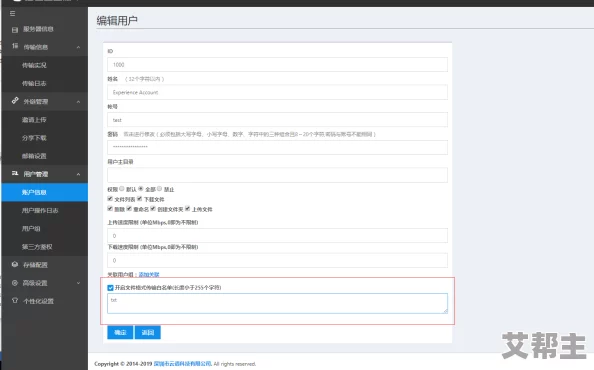Viewport: 594px width, 370px height.
Task: Click the 编辑用户 page heading
Action: (x=117, y=20)
